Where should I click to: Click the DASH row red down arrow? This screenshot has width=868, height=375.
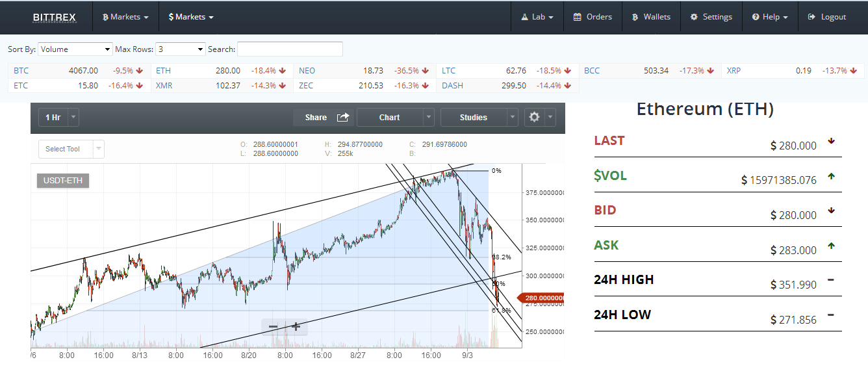pyautogui.click(x=567, y=85)
